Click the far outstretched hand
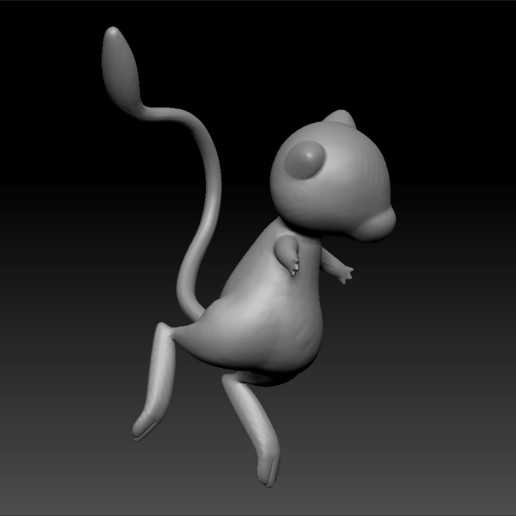Viewport: 516px width, 516px height. tap(346, 274)
